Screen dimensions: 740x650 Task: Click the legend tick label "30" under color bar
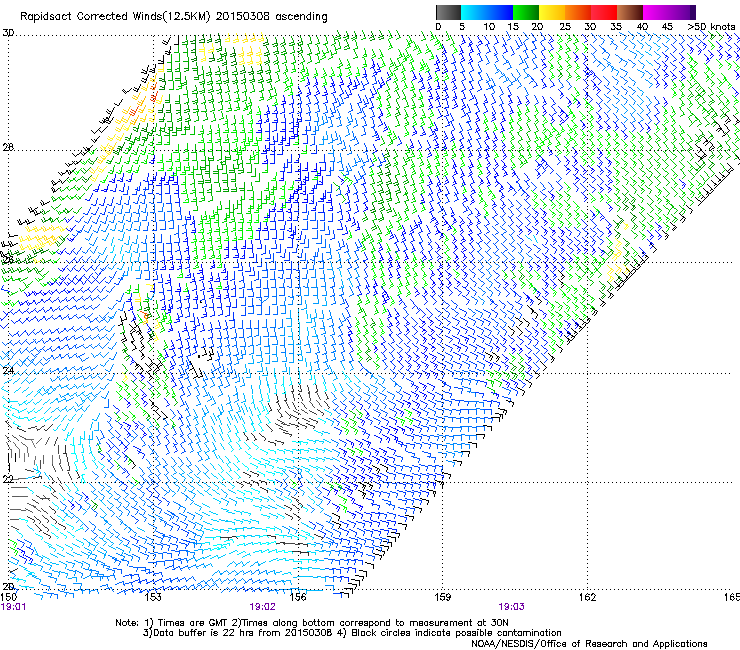point(590,26)
